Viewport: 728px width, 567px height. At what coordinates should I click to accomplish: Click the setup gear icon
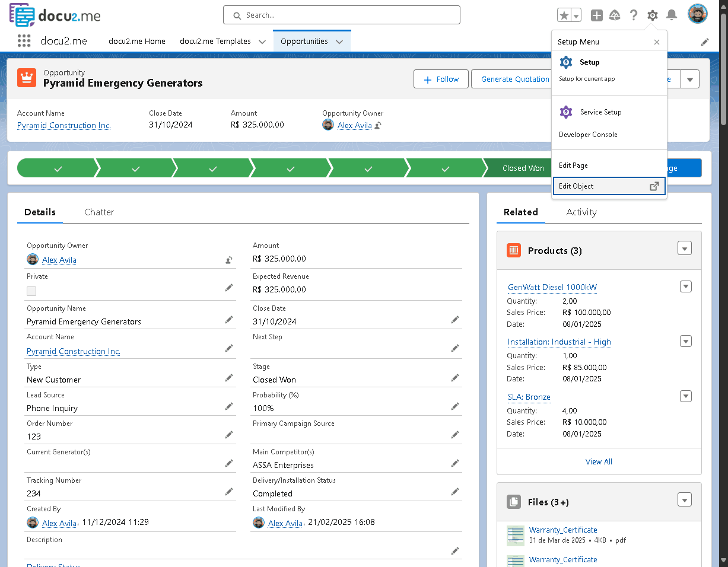pyautogui.click(x=653, y=15)
